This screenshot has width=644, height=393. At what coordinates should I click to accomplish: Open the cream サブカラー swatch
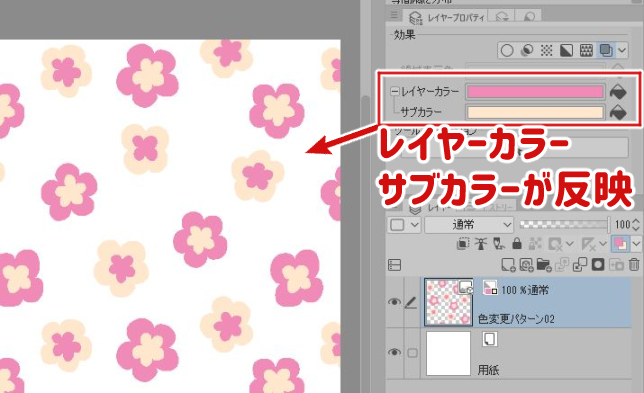[535, 112]
